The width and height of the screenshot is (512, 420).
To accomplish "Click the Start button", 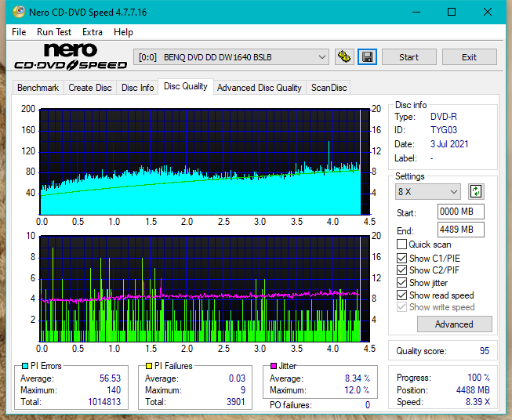I will point(409,57).
